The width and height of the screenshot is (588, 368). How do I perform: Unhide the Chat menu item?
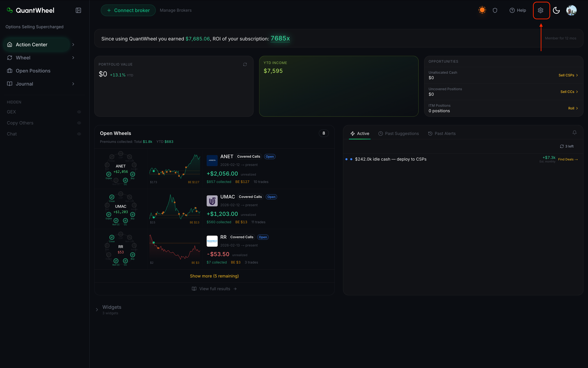tap(79, 134)
